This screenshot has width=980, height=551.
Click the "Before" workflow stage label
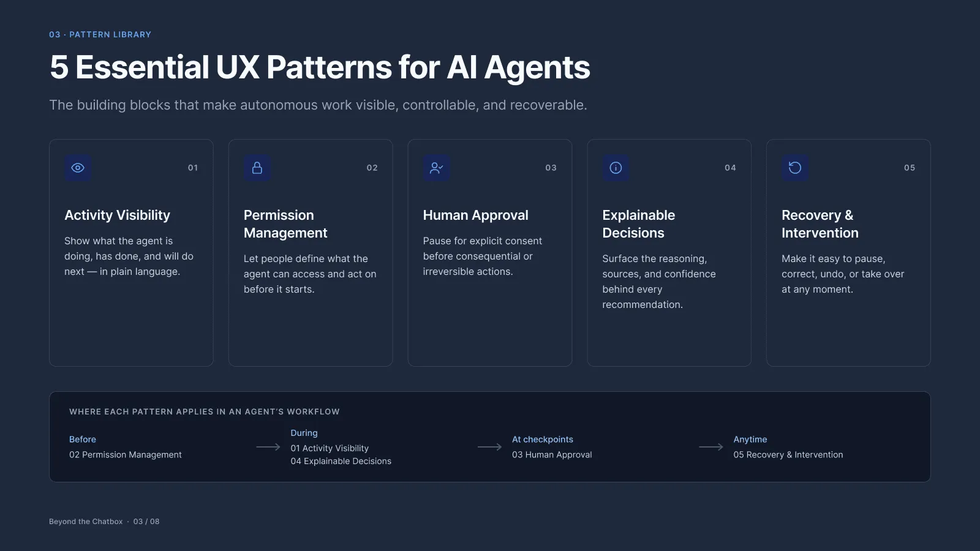[x=83, y=440]
